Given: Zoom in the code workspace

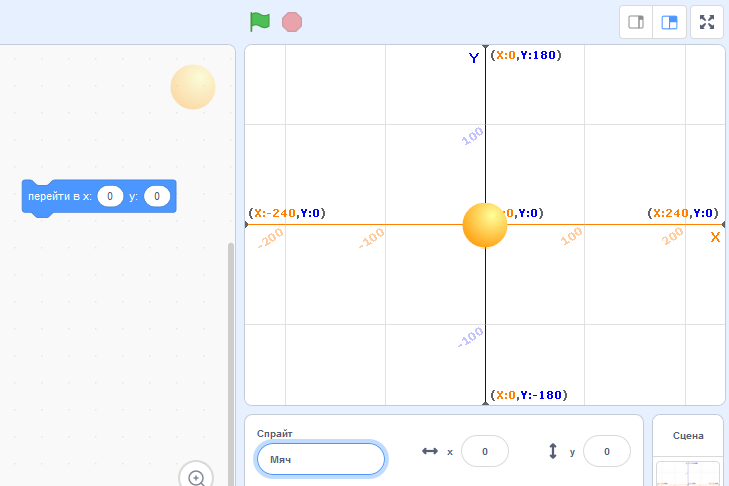Looking at the screenshot, I should (x=196, y=477).
